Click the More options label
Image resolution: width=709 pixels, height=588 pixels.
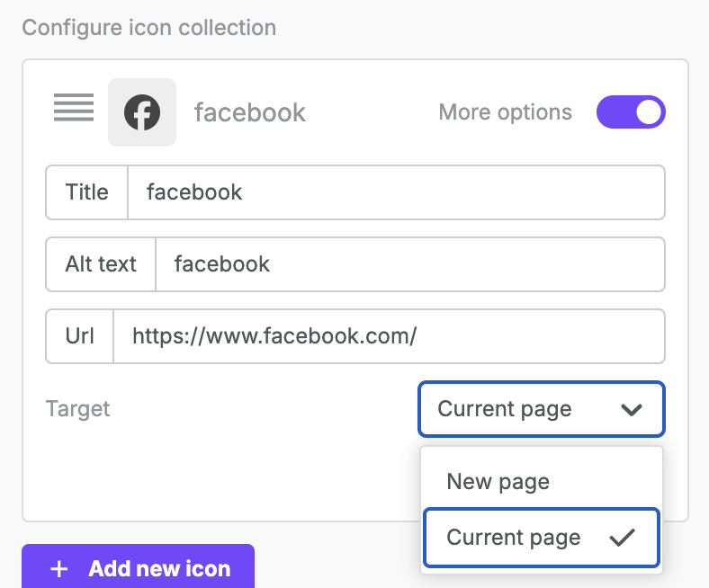point(505,112)
